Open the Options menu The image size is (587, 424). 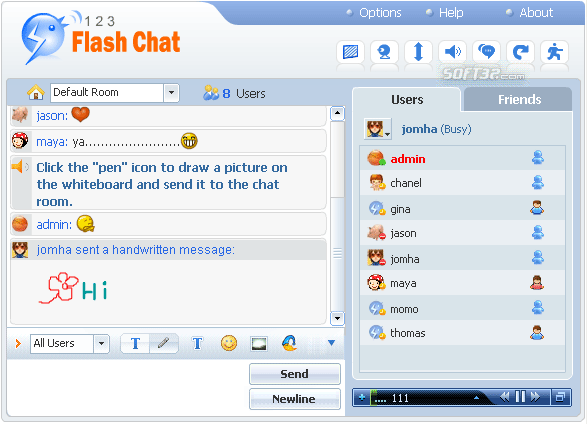click(x=380, y=13)
